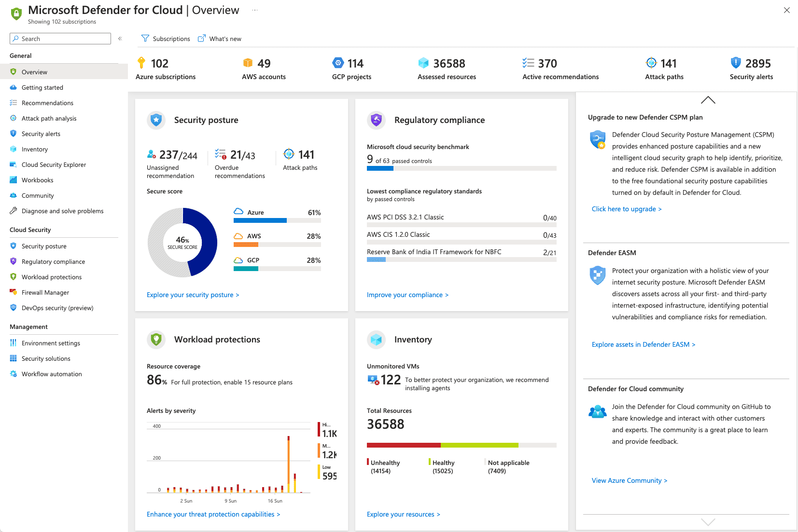Open Diagnose and solve problems

(x=62, y=211)
